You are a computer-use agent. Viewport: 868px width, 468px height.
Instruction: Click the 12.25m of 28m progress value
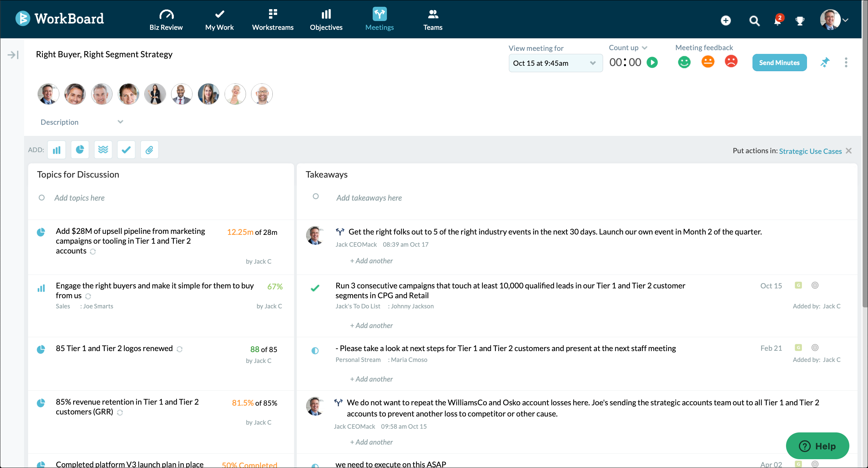tap(252, 232)
